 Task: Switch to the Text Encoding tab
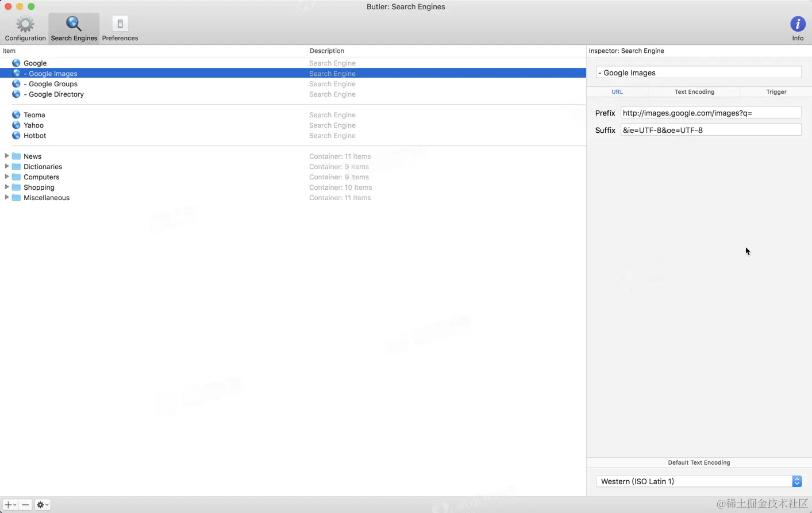coord(694,92)
